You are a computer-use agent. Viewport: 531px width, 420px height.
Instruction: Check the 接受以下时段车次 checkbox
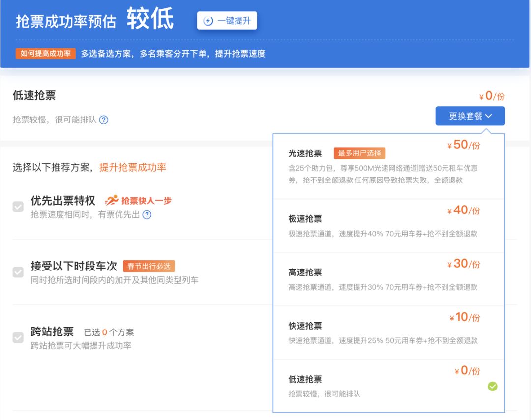pos(18,272)
